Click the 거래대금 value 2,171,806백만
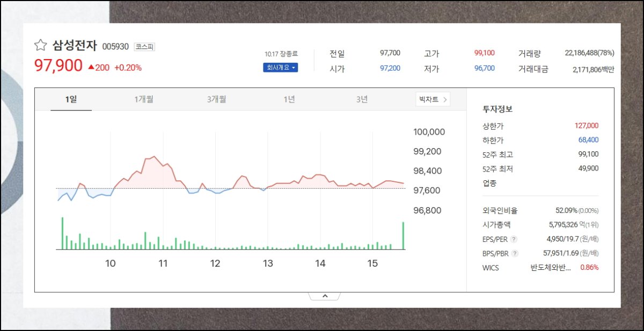644x331 pixels. pos(593,69)
